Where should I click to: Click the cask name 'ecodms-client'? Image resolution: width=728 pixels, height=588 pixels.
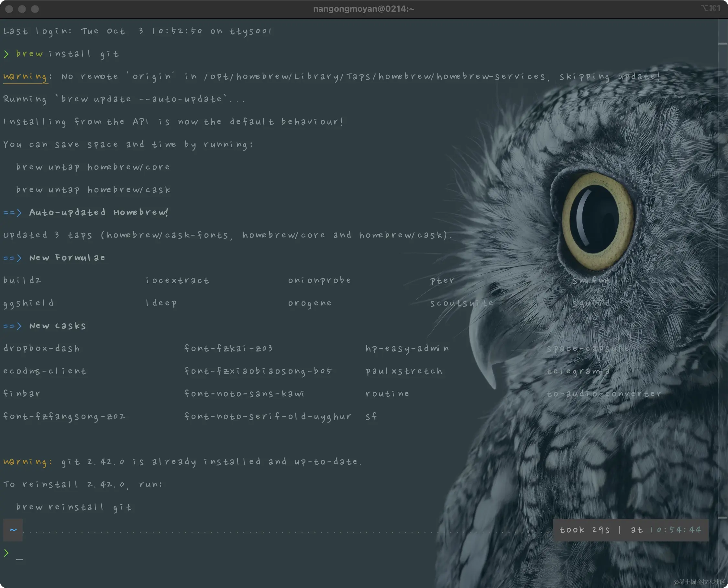45,371
